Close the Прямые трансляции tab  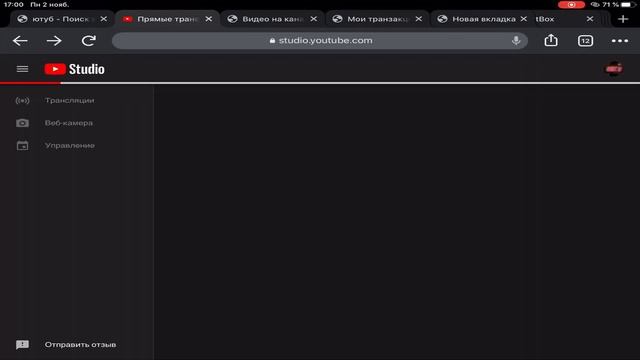tap(209, 19)
